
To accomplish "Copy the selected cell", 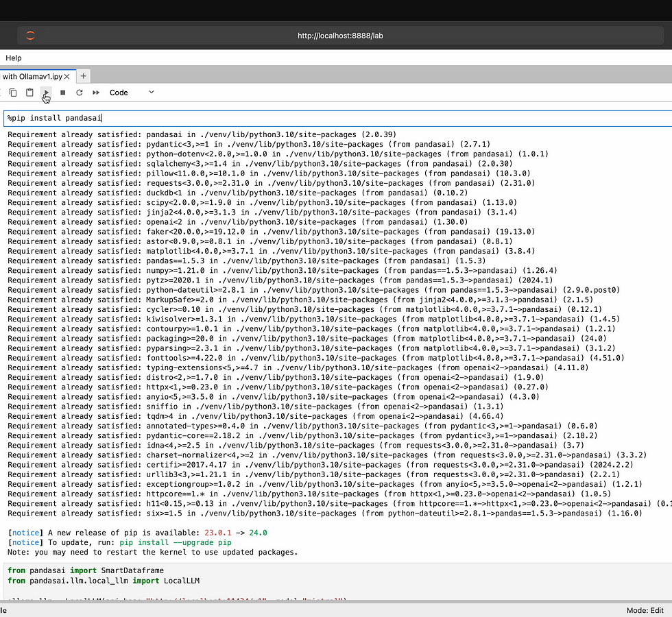I will (13, 93).
